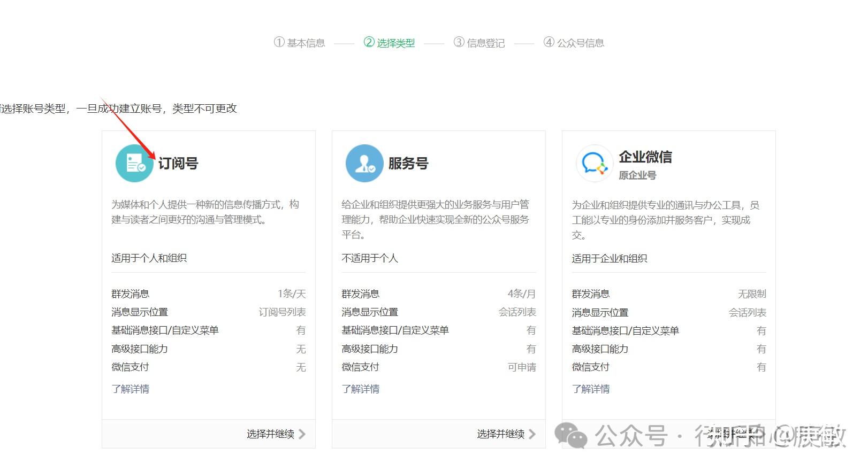The height and width of the screenshot is (471, 868).
Task: Click the 服务号 description paragraph
Action: [x=436, y=219]
